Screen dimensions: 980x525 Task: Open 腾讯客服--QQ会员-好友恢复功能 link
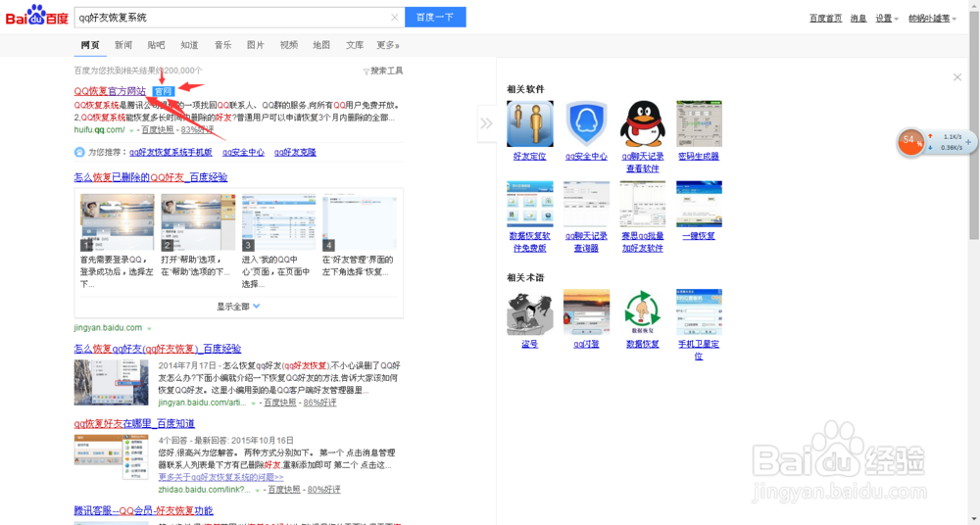[144, 510]
